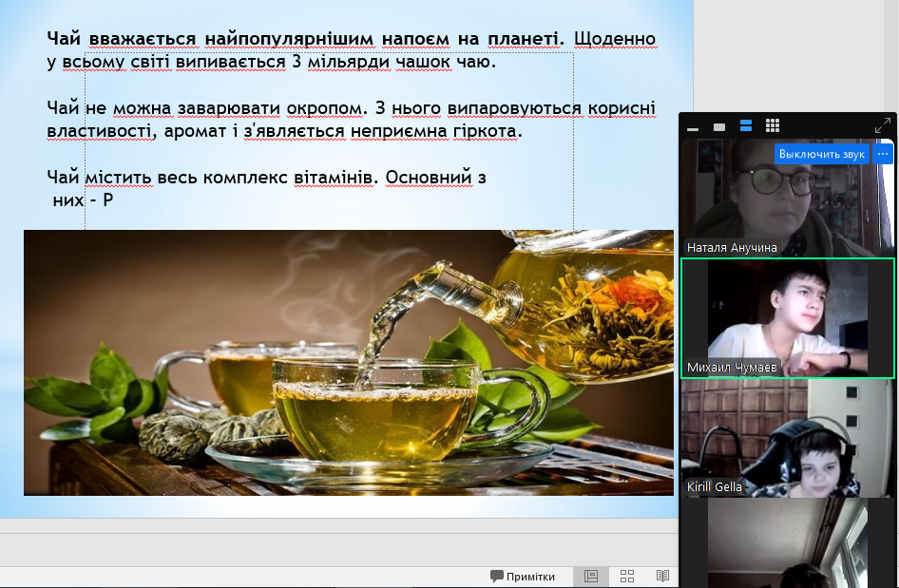Select the stacked thumbnail strip view in Zoom
Viewport: 899px width, 588px height.
[x=746, y=125]
